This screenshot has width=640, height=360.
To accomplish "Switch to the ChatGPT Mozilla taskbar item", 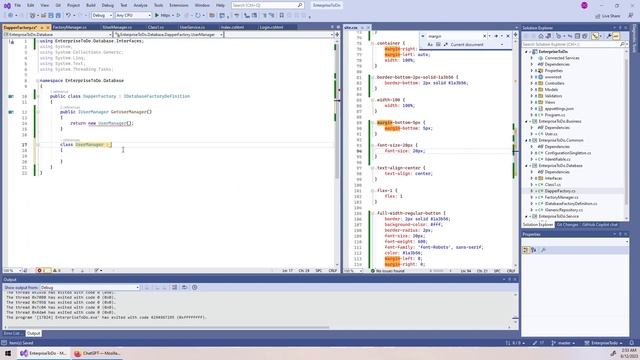I will 97,353.
